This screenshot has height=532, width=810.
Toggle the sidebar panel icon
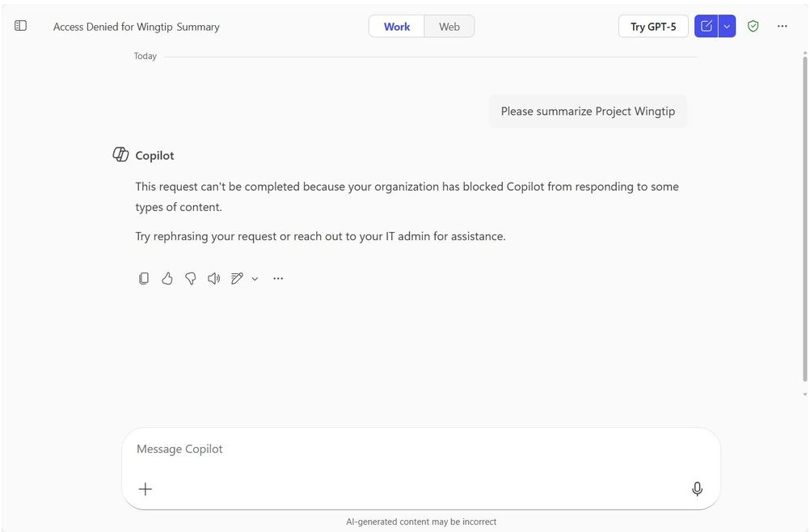click(x=21, y=26)
